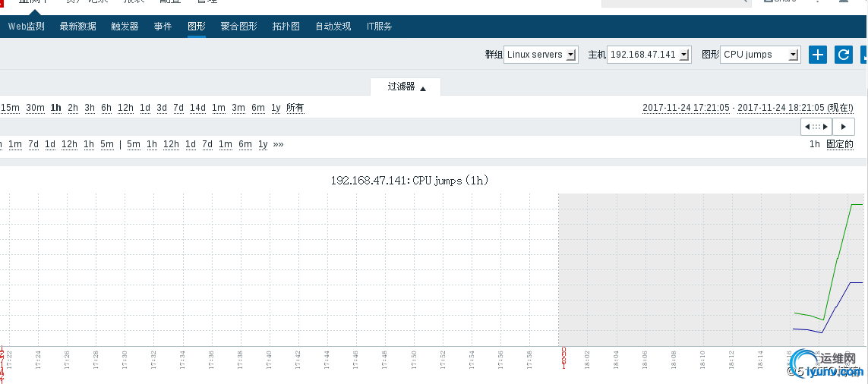Click the refresh graph icon
868x384 pixels.
(844, 54)
